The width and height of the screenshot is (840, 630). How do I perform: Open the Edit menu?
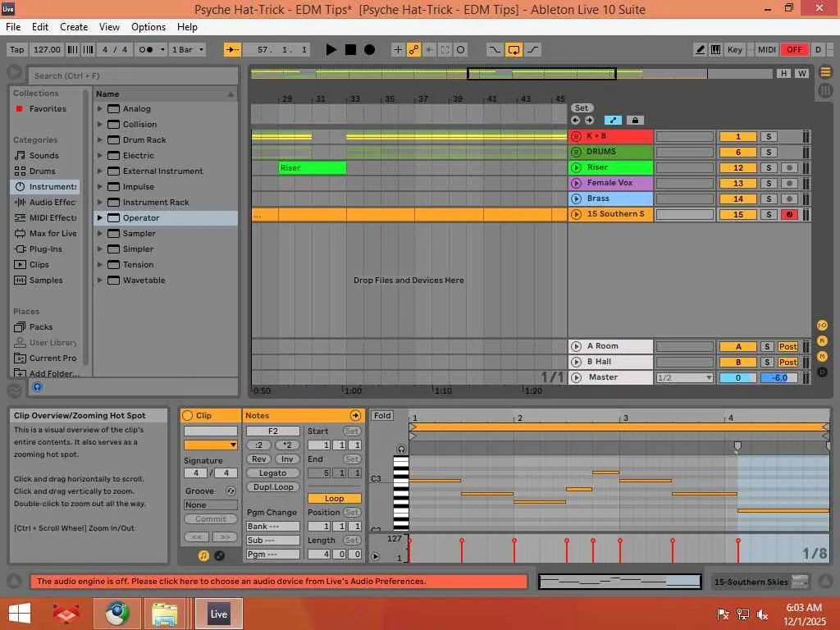[40, 27]
